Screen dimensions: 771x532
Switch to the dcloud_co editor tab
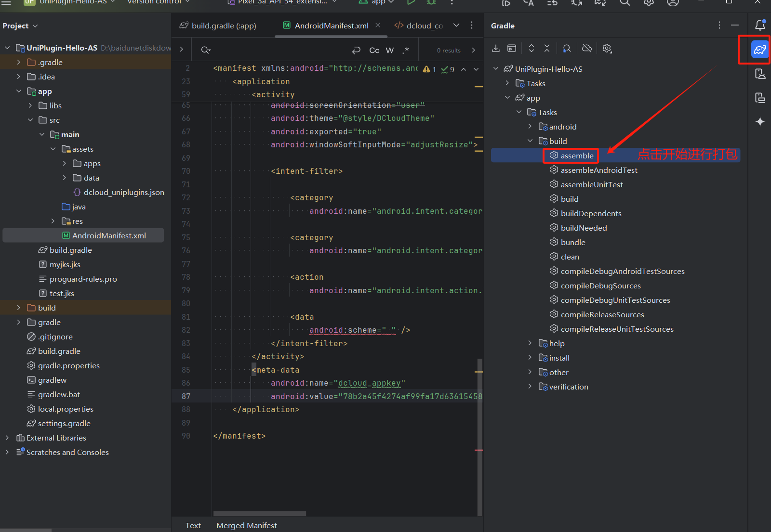click(x=419, y=26)
